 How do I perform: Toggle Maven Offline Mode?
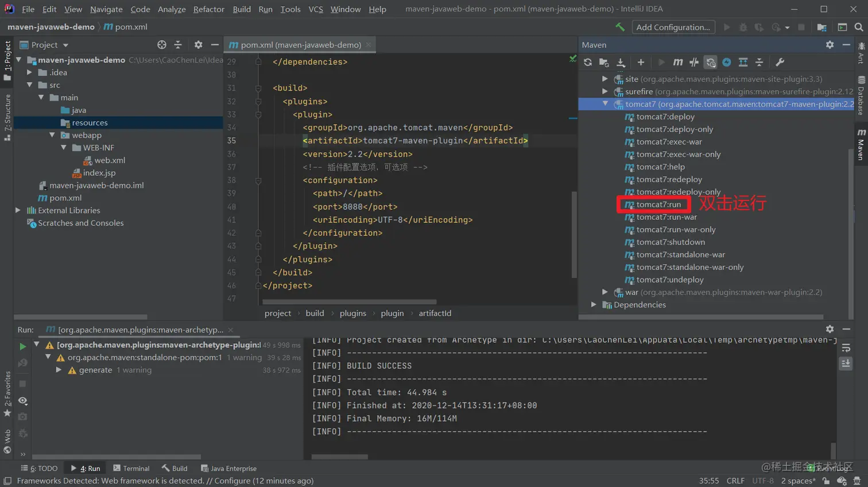(694, 62)
